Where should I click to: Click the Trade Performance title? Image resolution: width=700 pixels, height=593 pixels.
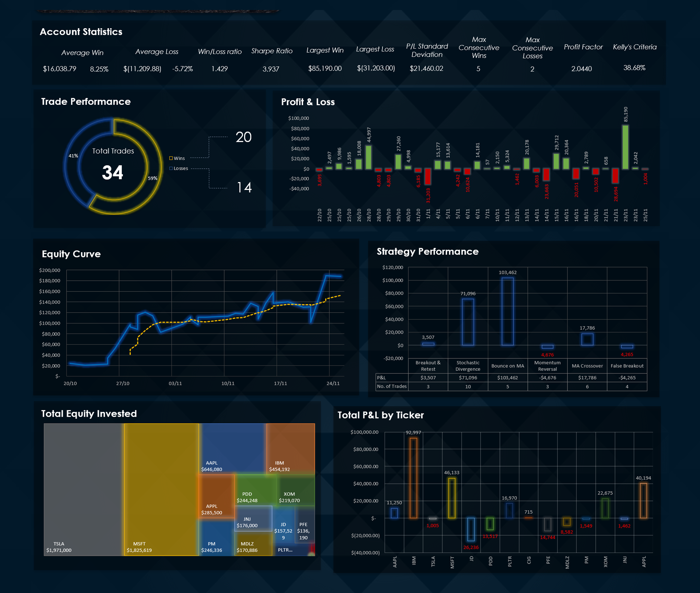pyautogui.click(x=86, y=102)
